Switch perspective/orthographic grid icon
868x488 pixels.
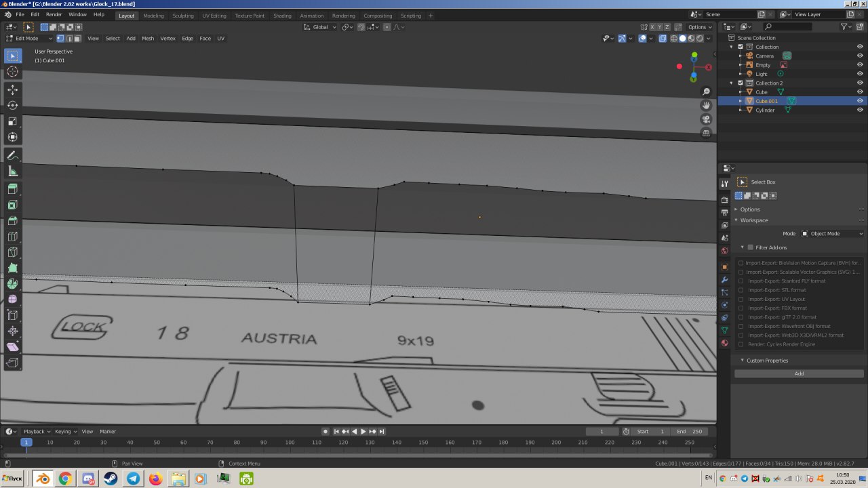click(706, 133)
